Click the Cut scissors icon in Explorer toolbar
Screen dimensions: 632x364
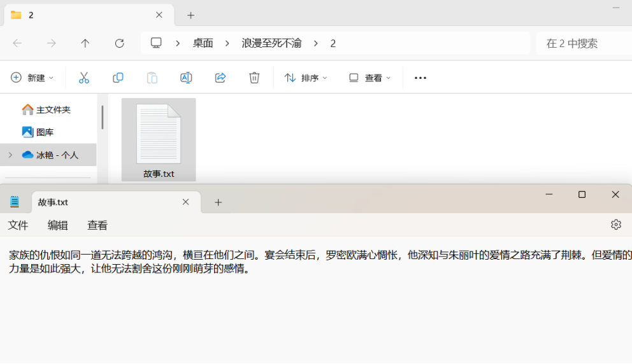click(x=84, y=78)
